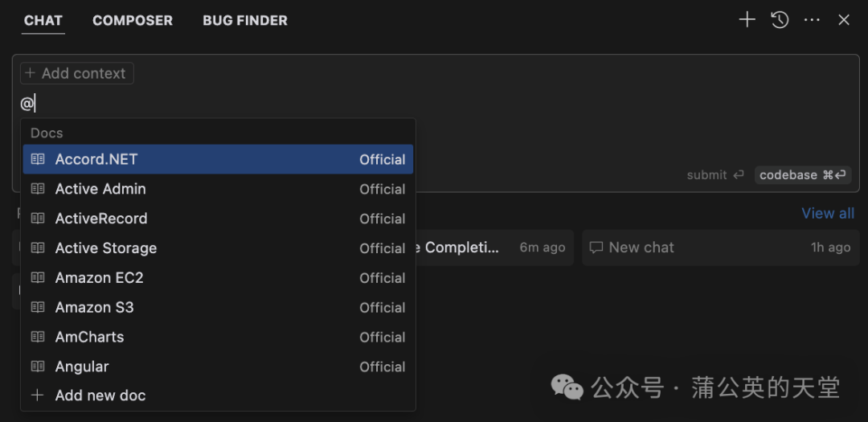Click the book icon beside Amazon EC2
This screenshot has height=422, width=868.
point(38,278)
